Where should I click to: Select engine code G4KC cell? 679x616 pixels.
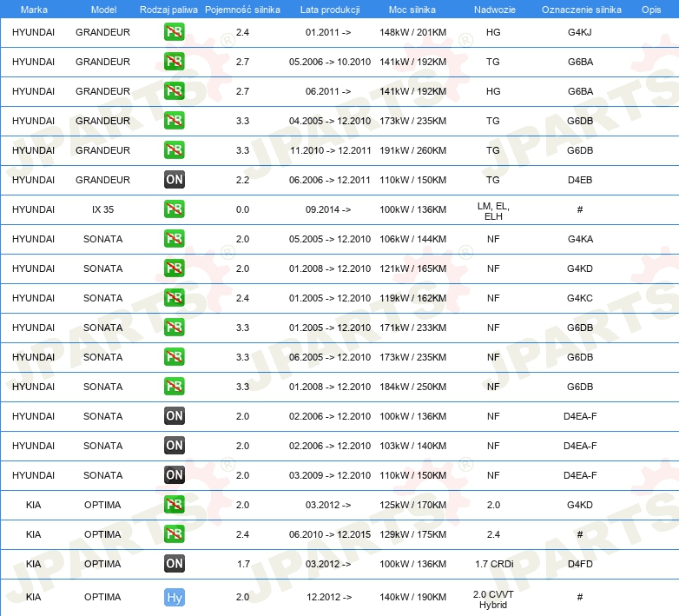tap(580, 298)
